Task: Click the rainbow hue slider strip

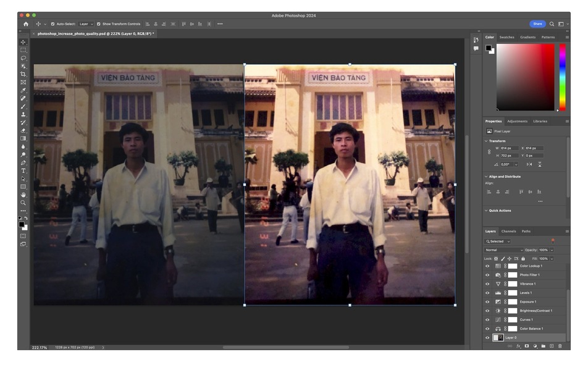Action: click(563, 77)
